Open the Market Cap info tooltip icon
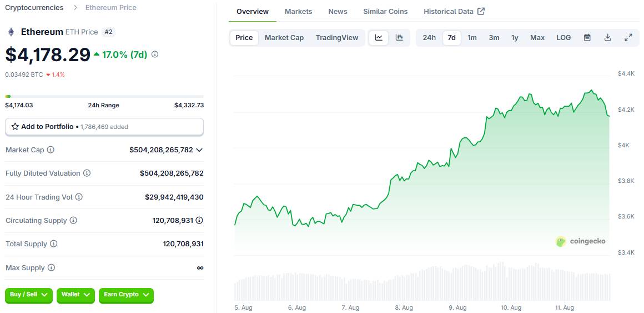The image size is (644, 313). click(x=51, y=150)
